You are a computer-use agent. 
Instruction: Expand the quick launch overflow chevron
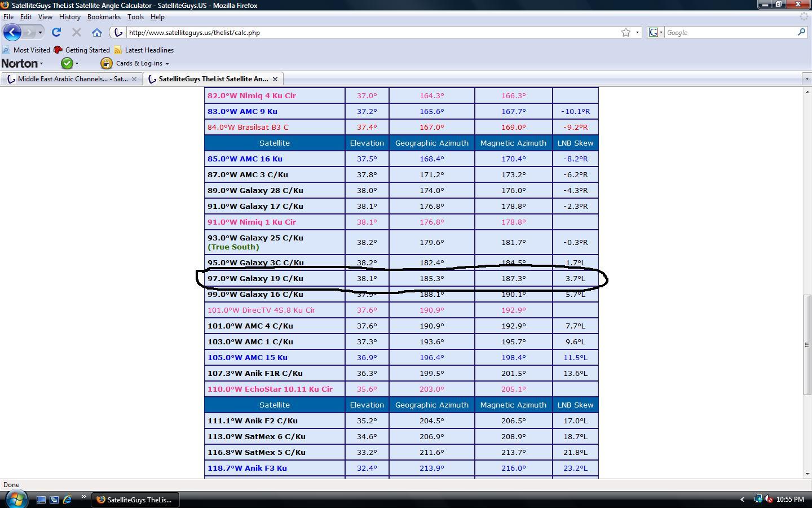tap(83, 497)
